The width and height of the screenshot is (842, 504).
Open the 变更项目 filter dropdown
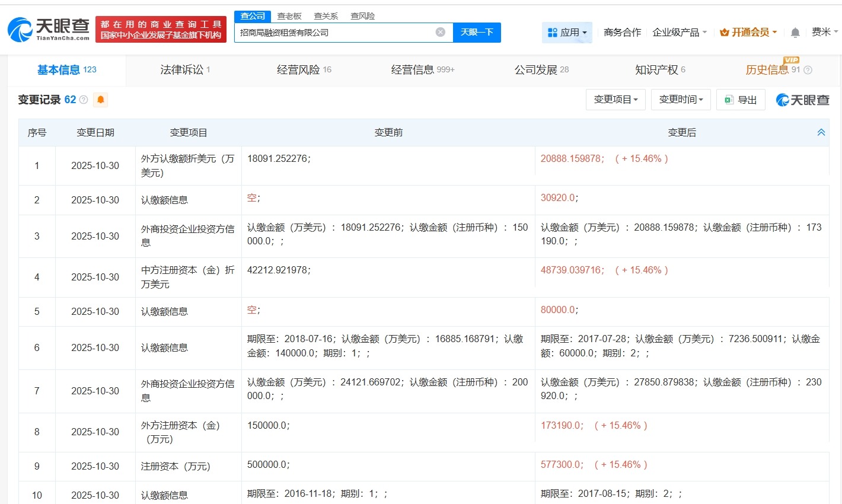[x=615, y=100]
